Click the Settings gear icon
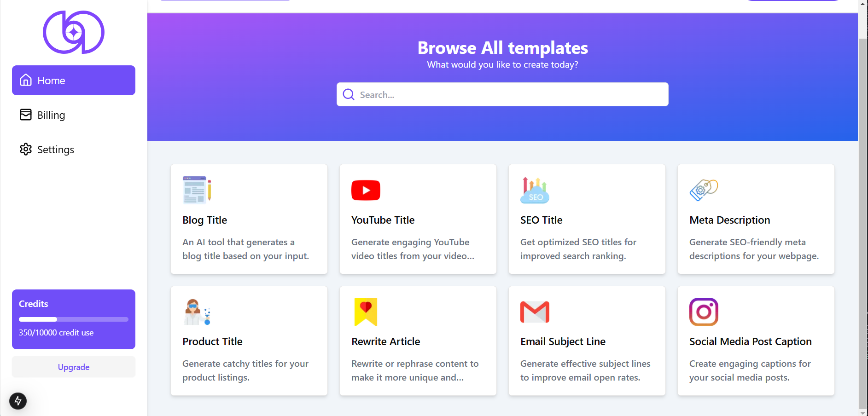Viewport: 868px width, 416px height. pos(26,149)
